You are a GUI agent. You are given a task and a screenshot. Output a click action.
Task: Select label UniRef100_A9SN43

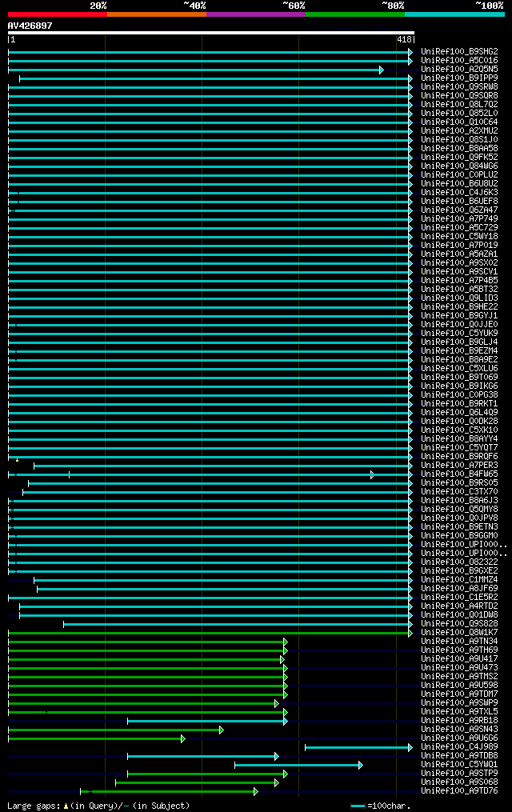(459, 730)
